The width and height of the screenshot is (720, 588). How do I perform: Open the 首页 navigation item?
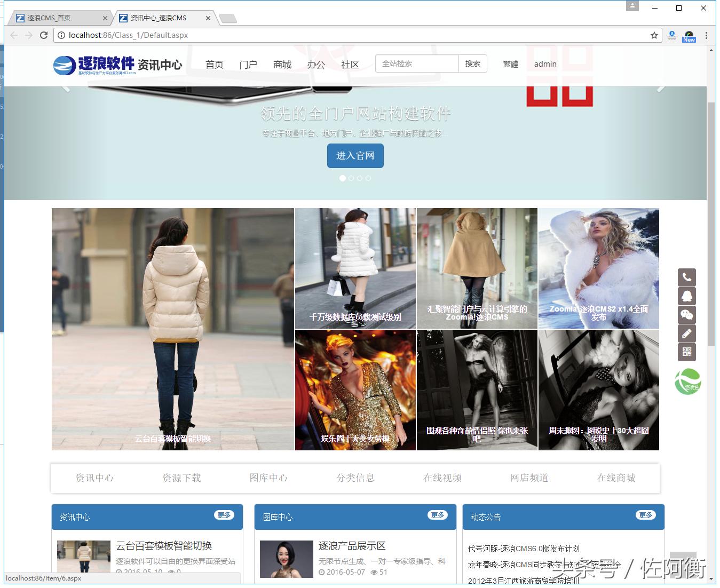tap(215, 65)
